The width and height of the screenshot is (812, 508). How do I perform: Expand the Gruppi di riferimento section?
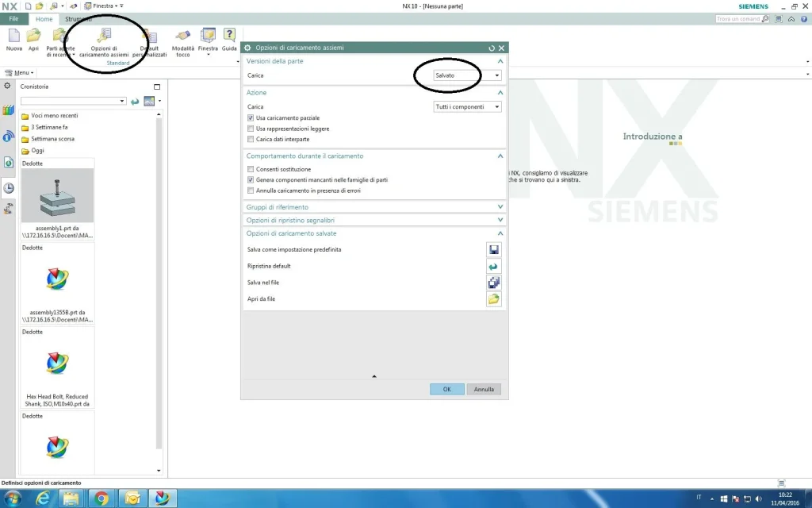click(x=374, y=207)
